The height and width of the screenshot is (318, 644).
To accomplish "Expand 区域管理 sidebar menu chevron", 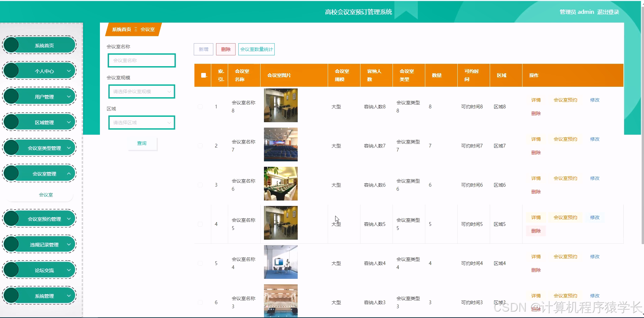I will point(69,122).
